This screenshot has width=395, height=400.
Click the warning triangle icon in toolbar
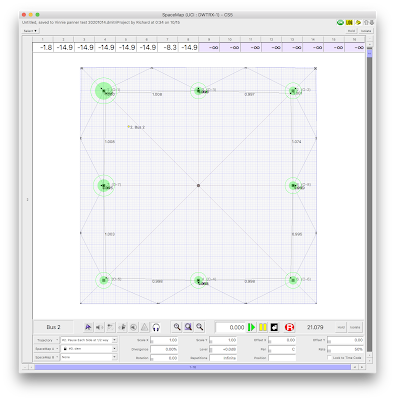click(x=145, y=327)
